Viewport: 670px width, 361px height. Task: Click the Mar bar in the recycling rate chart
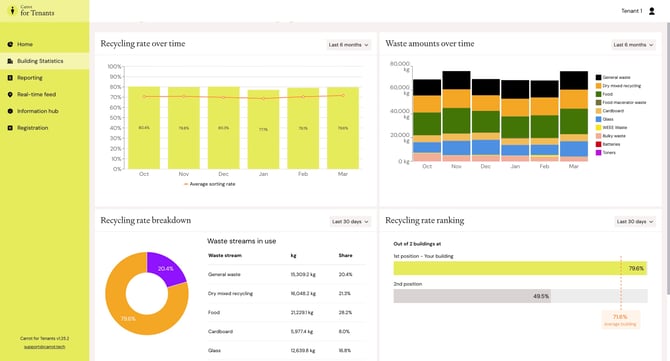(343, 128)
